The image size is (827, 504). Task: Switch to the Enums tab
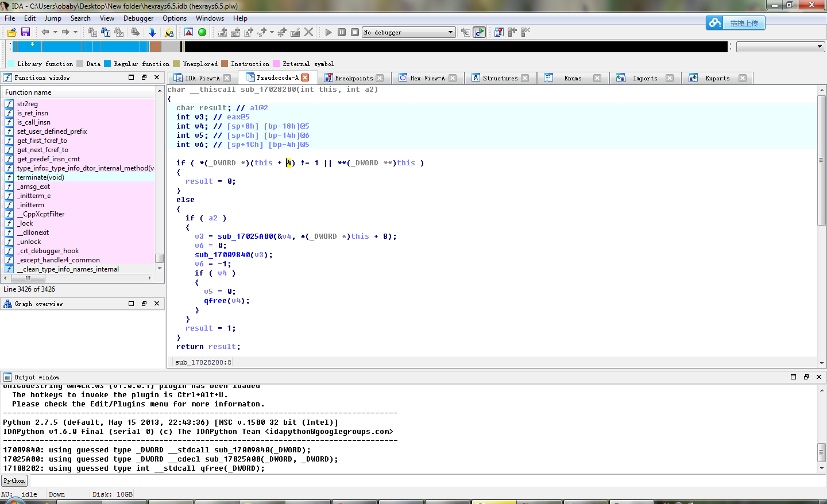573,78
